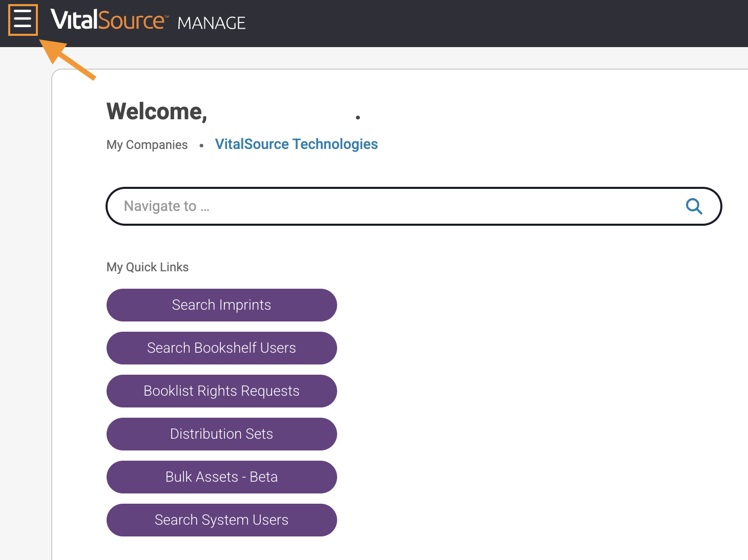The height and width of the screenshot is (560, 748).
Task: Open Search Imprints
Action: (221, 305)
